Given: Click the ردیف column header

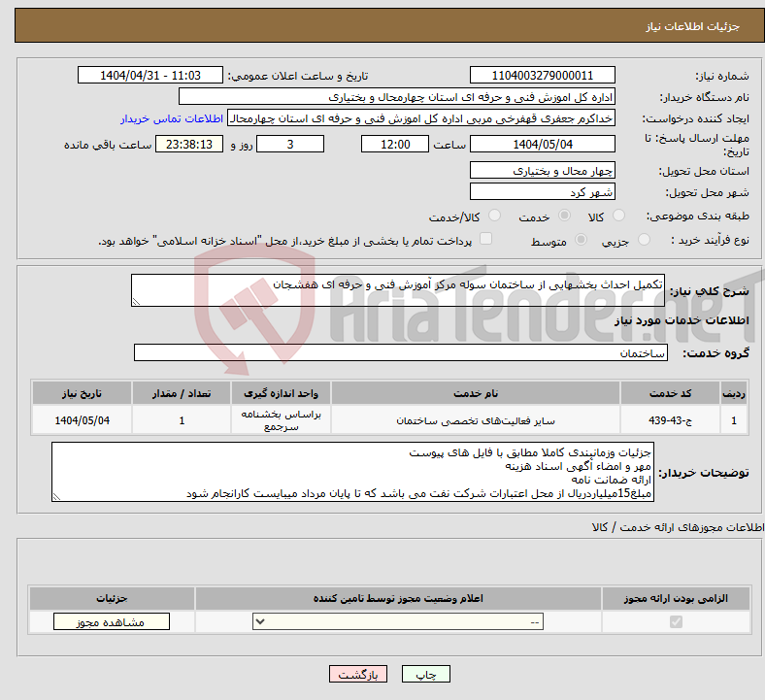Looking at the screenshot, I should click(x=734, y=393).
